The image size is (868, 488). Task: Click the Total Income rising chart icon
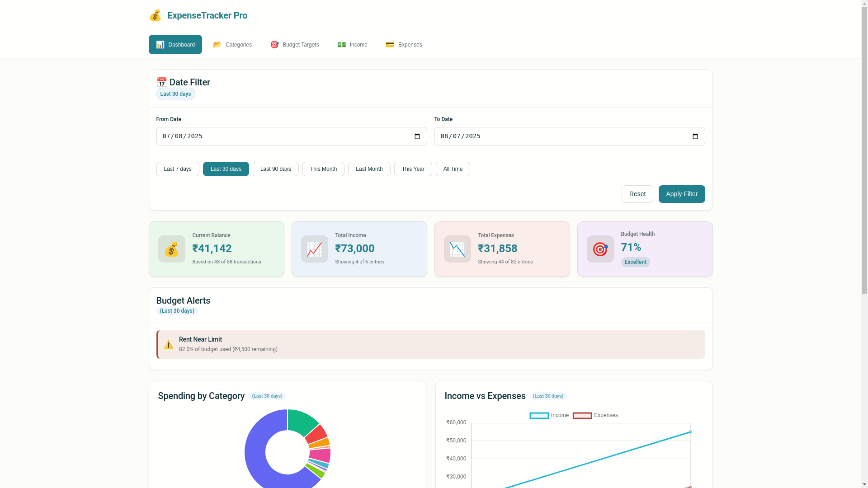click(x=315, y=249)
